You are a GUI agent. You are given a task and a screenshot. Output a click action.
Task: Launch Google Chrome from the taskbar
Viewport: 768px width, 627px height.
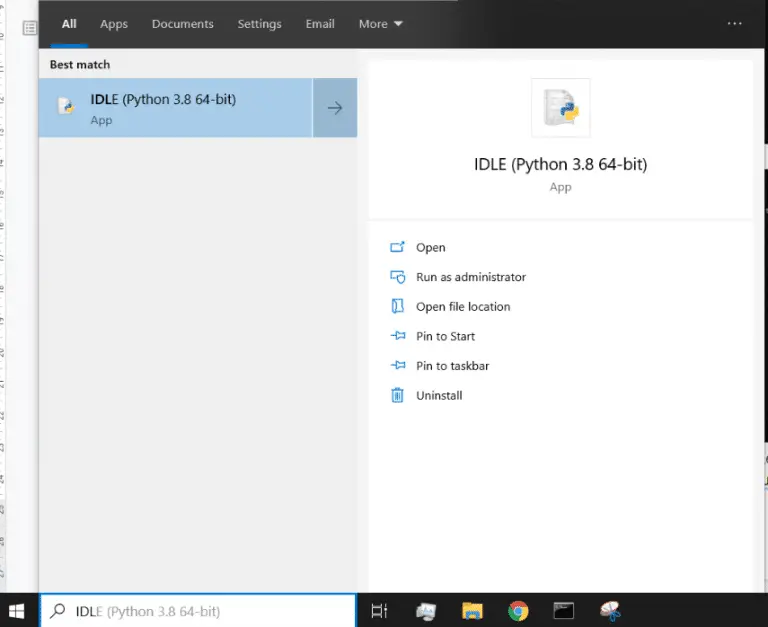[517, 610]
